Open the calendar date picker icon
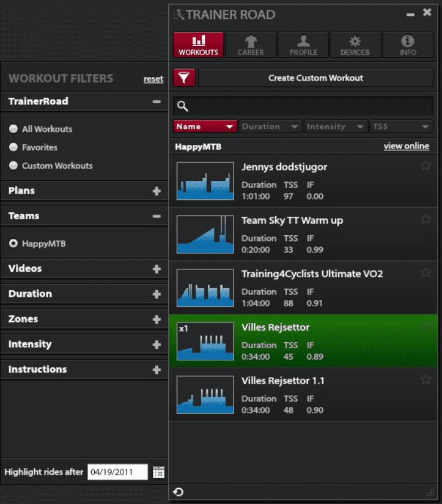The width and height of the screenshot is (442, 504). [x=158, y=472]
